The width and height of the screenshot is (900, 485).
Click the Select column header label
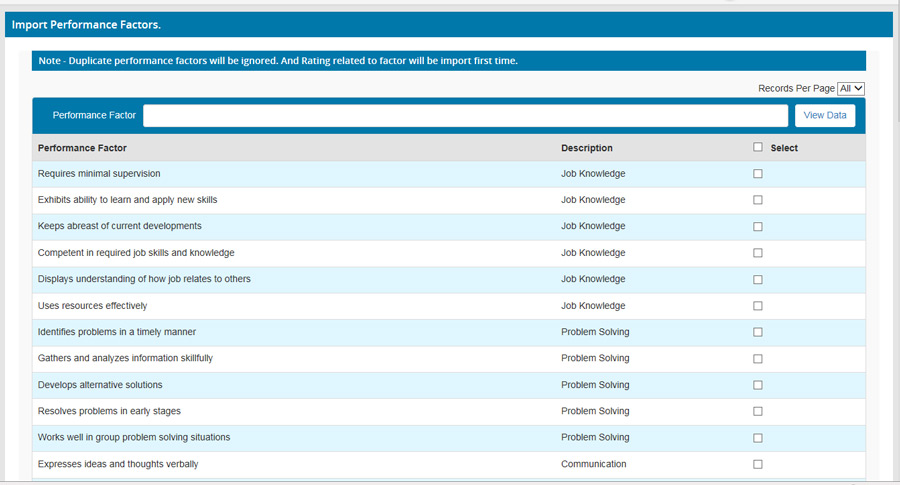click(784, 148)
